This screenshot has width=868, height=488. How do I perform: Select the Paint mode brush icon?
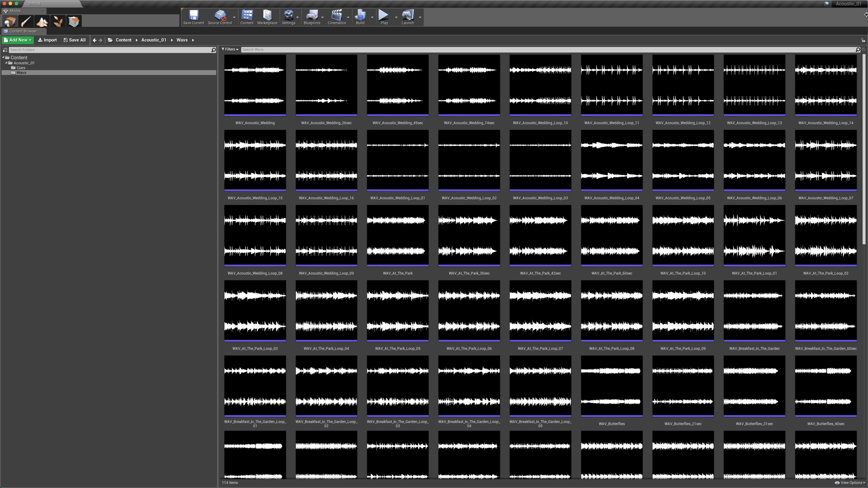point(26,21)
